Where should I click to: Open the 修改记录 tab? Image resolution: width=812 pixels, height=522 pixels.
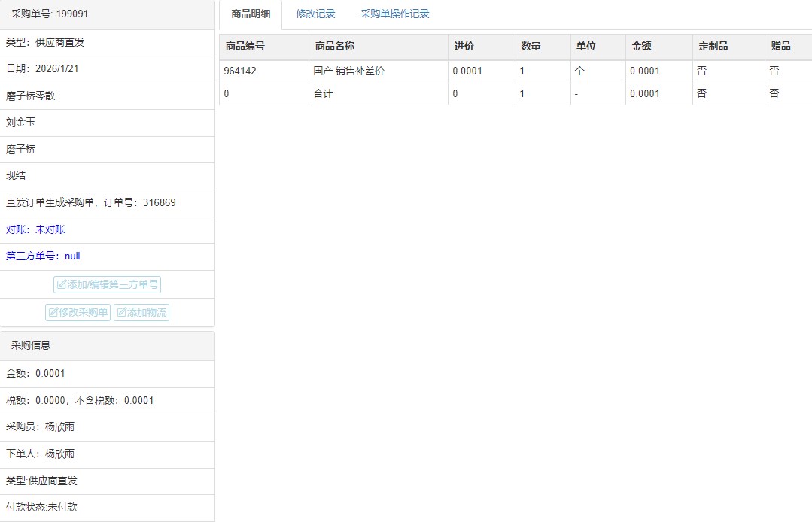click(x=315, y=14)
